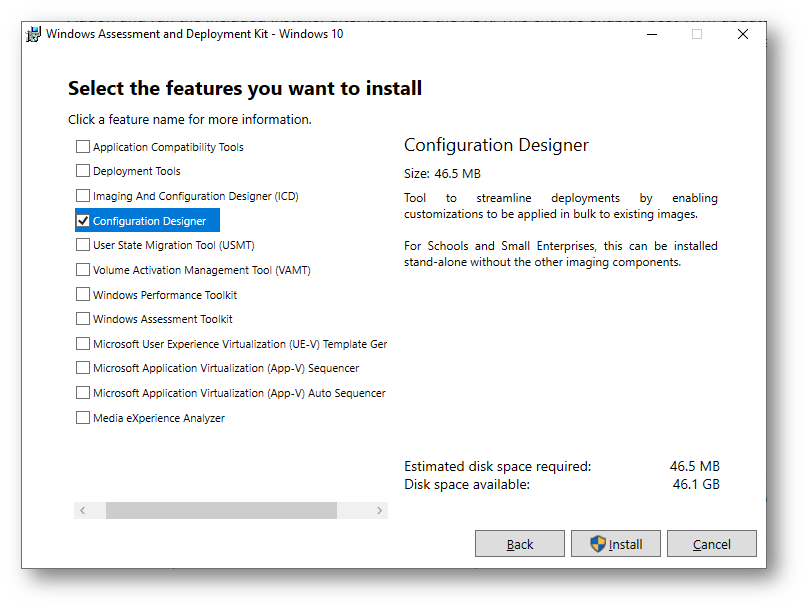Select the Configuration Designer highlighted row label

pos(150,221)
